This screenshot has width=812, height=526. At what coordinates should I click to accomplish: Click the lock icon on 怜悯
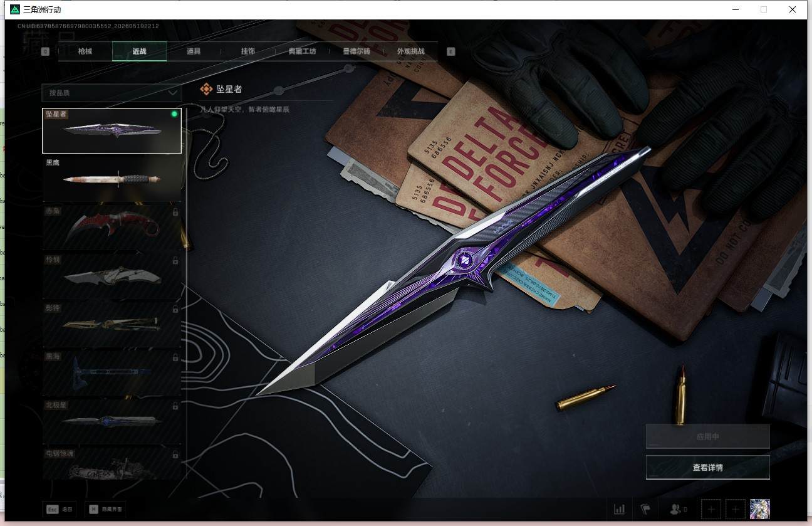tap(175, 261)
